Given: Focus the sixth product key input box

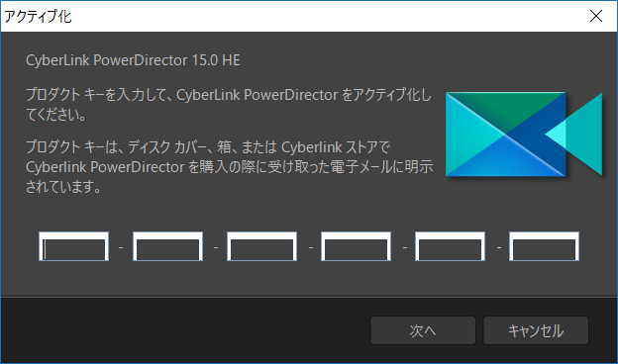Looking at the screenshot, I should [x=545, y=246].
